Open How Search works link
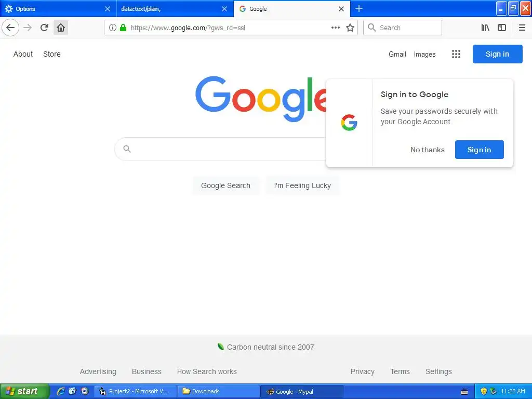The width and height of the screenshot is (532, 399). tap(207, 371)
